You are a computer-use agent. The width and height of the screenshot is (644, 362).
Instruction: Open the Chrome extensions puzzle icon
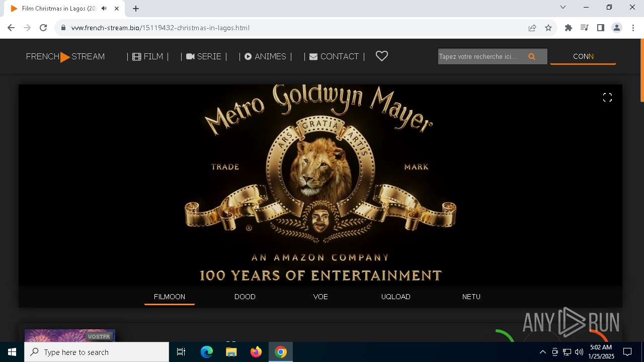tap(569, 28)
